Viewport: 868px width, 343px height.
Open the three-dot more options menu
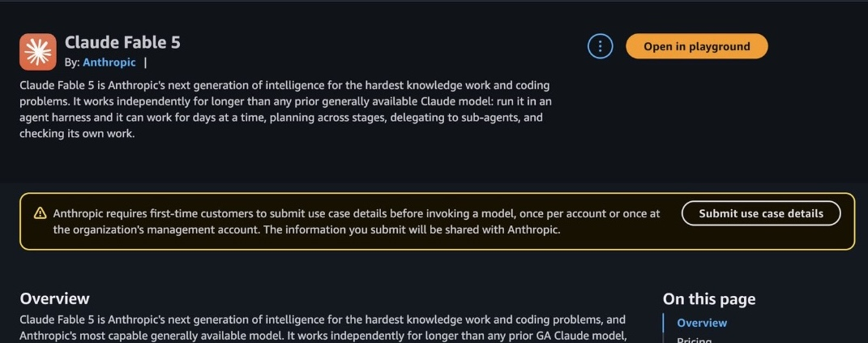click(x=600, y=46)
